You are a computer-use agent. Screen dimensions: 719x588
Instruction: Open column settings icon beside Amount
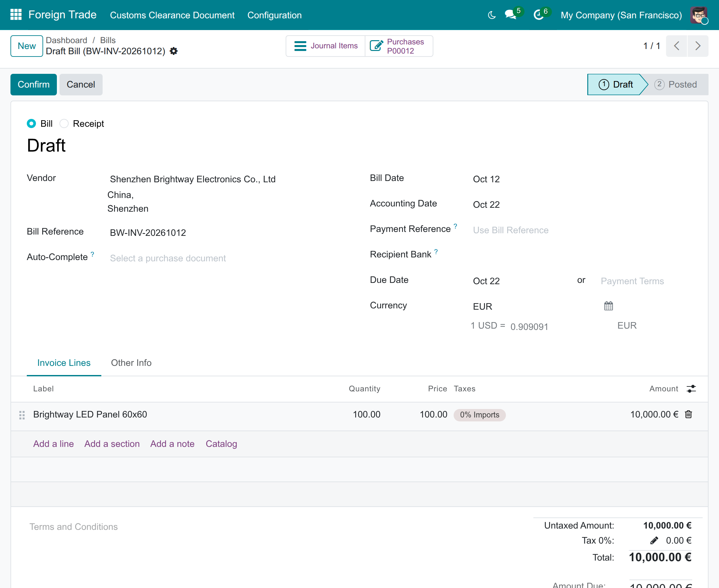(691, 388)
